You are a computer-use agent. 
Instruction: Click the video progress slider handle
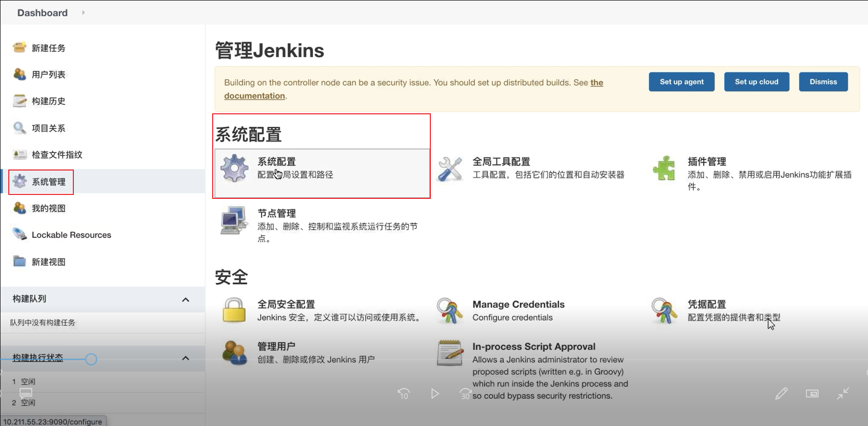pyautogui.click(x=91, y=359)
